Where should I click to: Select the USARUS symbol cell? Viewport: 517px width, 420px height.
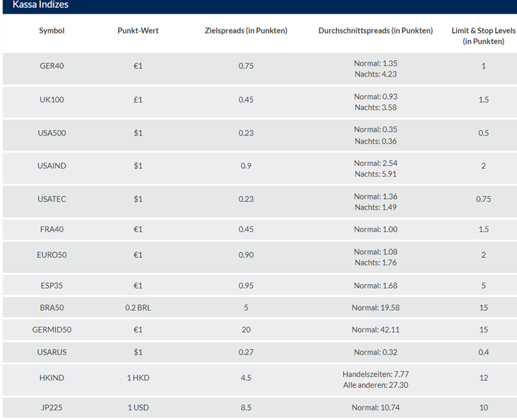(x=52, y=352)
